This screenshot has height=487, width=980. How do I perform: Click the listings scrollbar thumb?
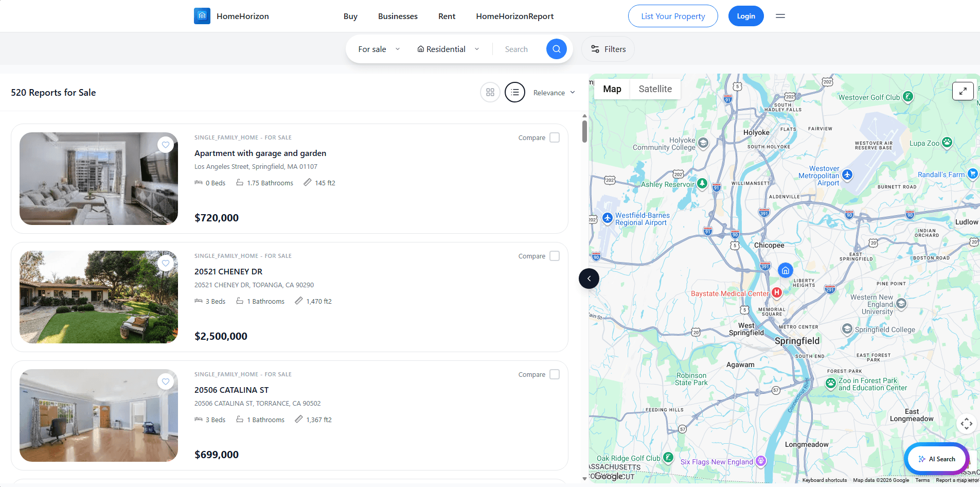(584, 131)
